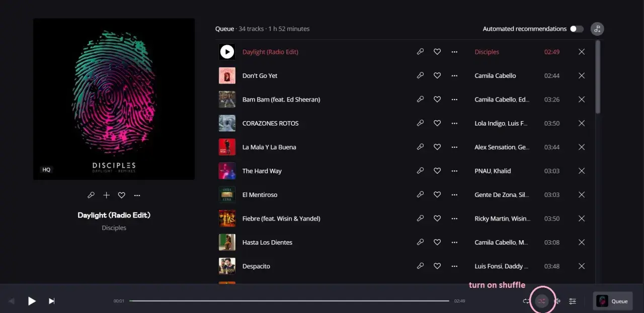
Task: Remove The Hard Way from queue
Action: tap(582, 171)
